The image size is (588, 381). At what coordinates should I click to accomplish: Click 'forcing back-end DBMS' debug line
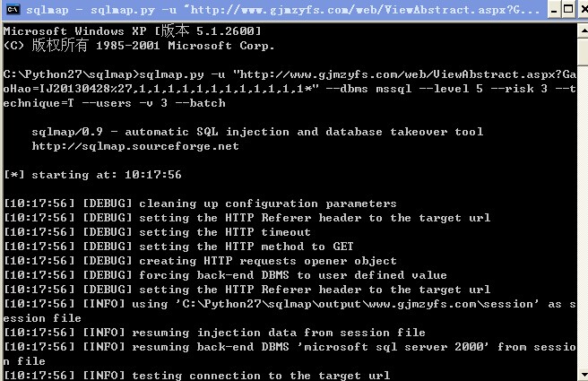pyautogui.click(x=225, y=275)
